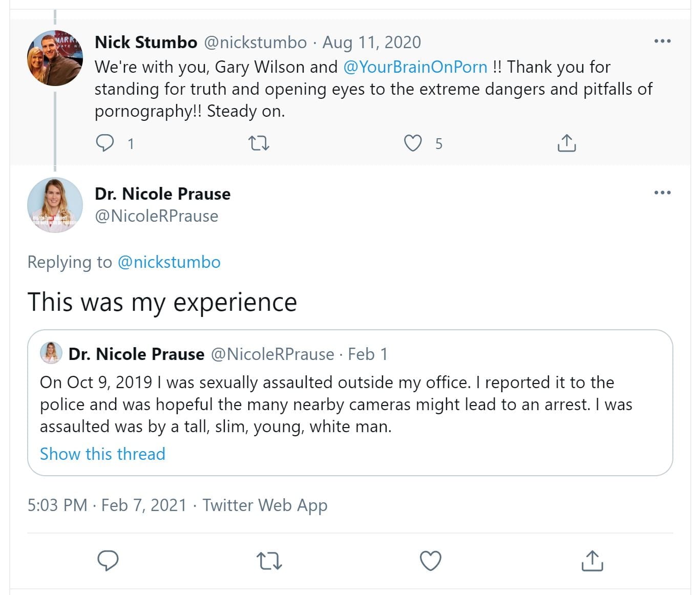Open Nick Stumbo display name link
Screen dimensions: 700x595
(146, 42)
